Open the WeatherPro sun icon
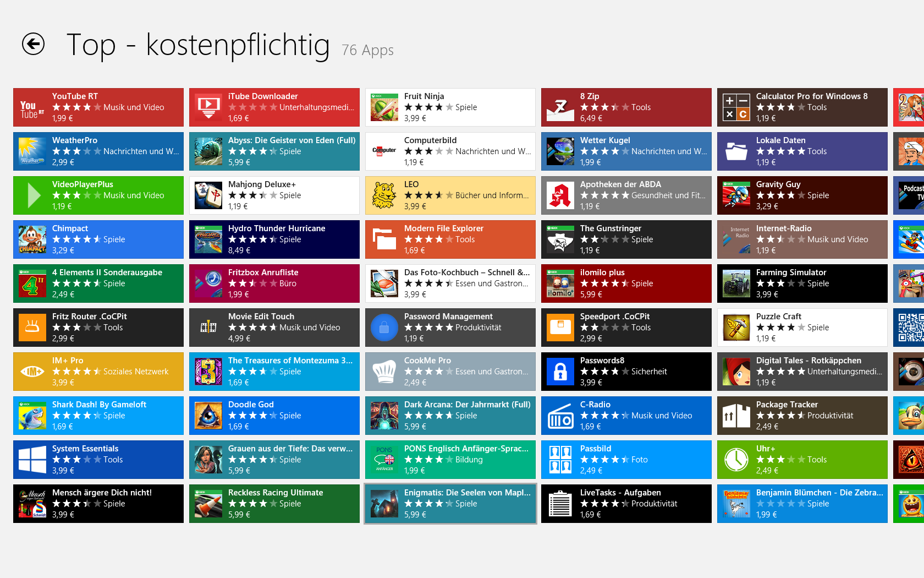The width and height of the screenshot is (924, 578). click(32, 151)
